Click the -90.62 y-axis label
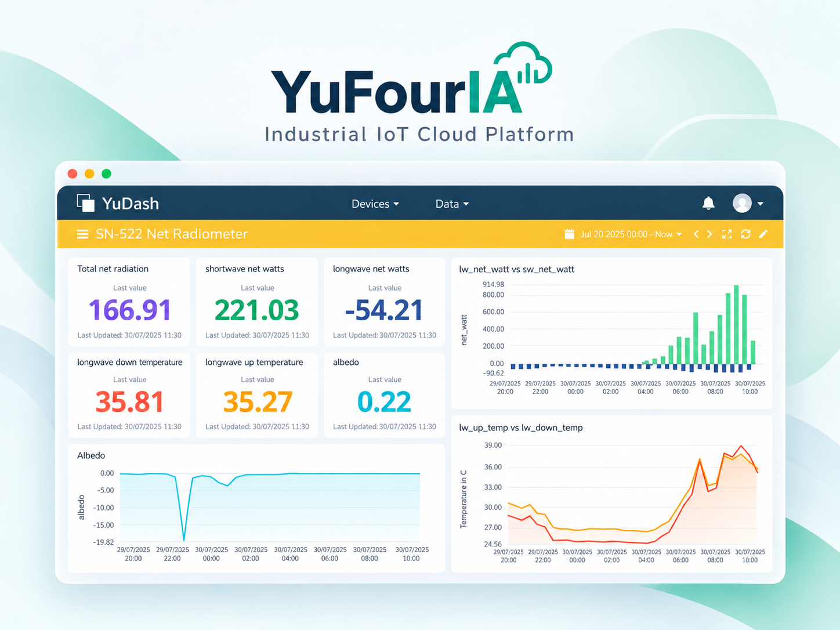This screenshot has height=630, width=840. (x=493, y=373)
